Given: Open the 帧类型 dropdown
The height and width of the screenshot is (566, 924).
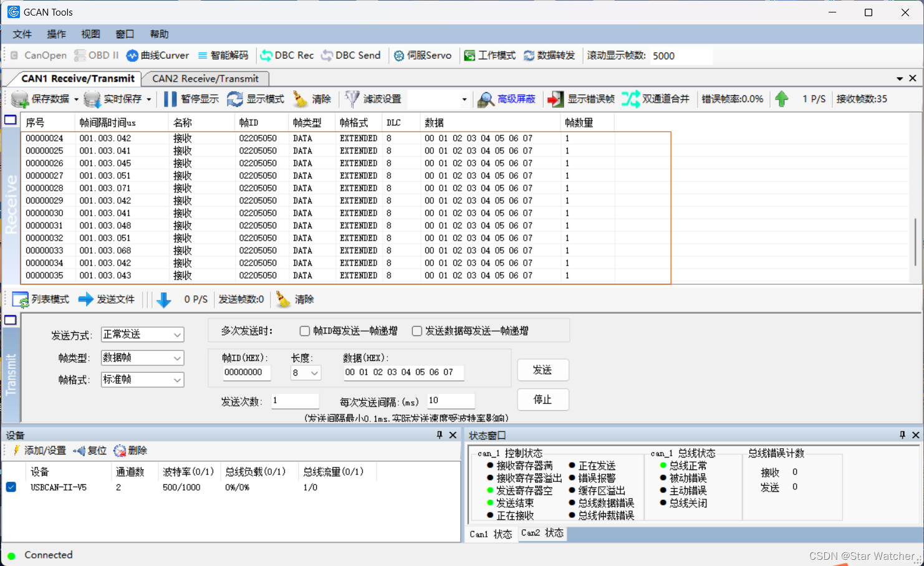Looking at the screenshot, I should pyautogui.click(x=177, y=358).
